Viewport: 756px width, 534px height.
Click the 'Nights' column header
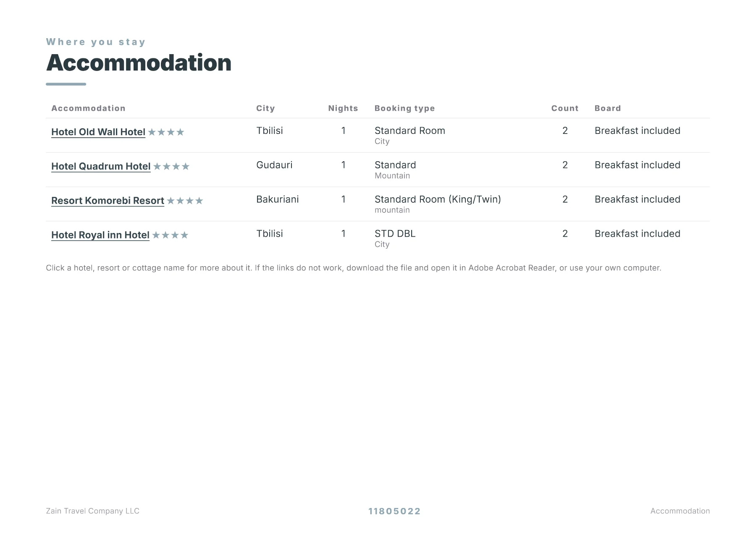[x=343, y=108]
